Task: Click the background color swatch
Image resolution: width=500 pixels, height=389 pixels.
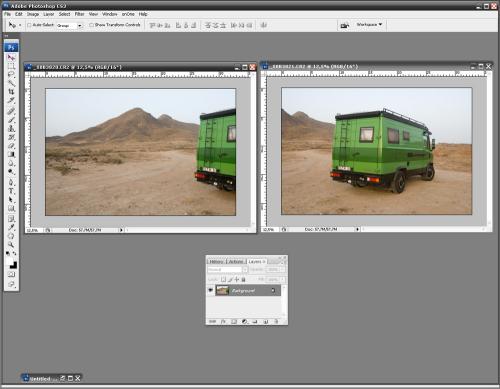Action: (x=14, y=265)
